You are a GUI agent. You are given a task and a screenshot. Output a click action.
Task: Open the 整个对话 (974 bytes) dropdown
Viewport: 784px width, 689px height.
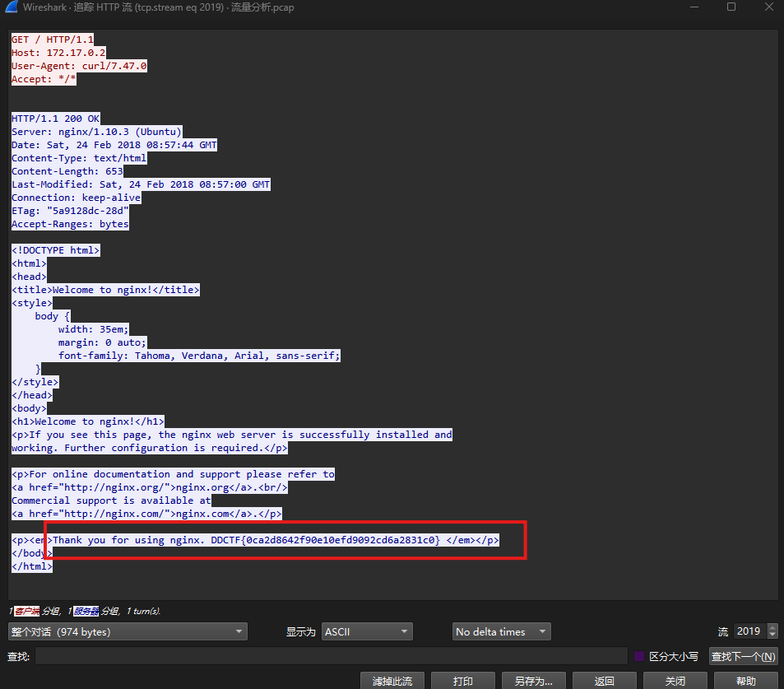pos(128,632)
